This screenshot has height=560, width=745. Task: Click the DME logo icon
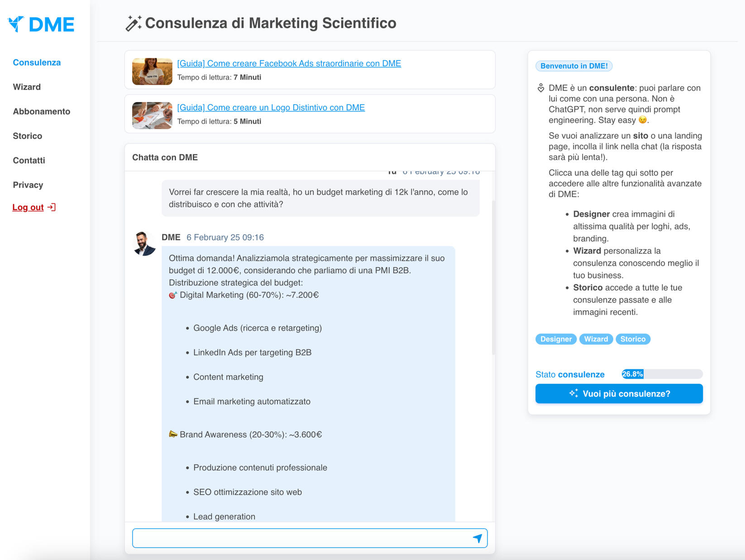pyautogui.click(x=16, y=24)
